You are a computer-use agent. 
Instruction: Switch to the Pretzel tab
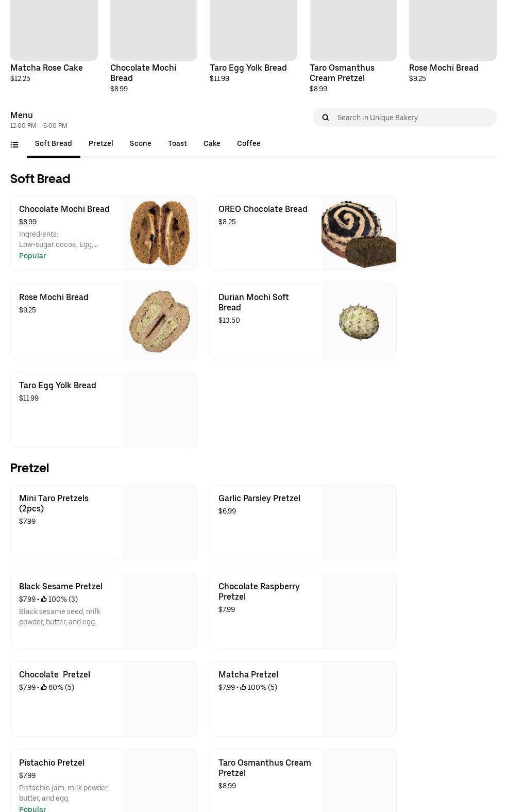coord(100,143)
